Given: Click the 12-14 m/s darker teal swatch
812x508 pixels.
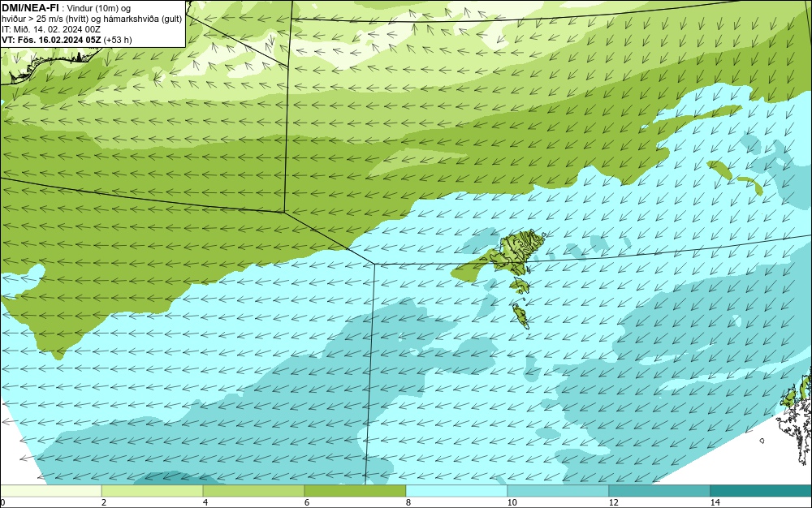Looking at the screenshot, I should click(x=659, y=491).
